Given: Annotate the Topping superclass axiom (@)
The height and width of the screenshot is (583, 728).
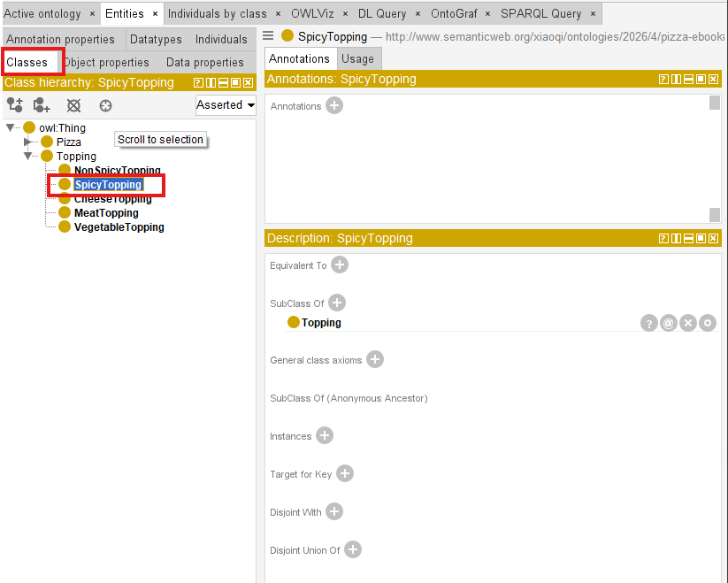Looking at the screenshot, I should (669, 323).
